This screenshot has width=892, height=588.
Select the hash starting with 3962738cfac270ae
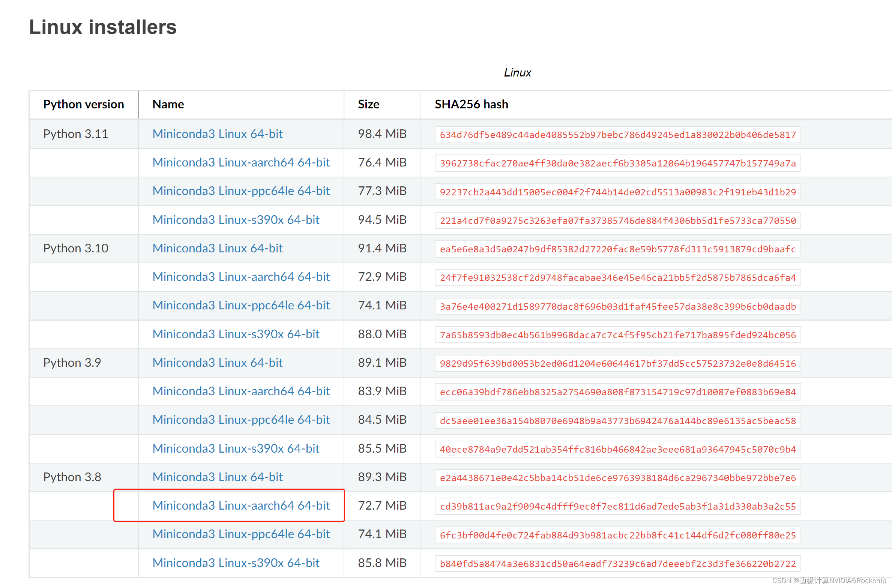click(618, 163)
